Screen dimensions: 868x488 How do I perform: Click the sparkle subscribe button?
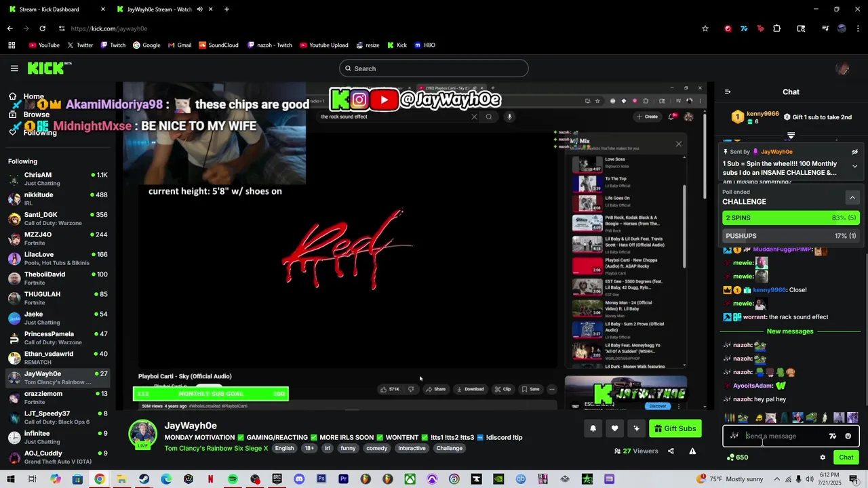636,428
